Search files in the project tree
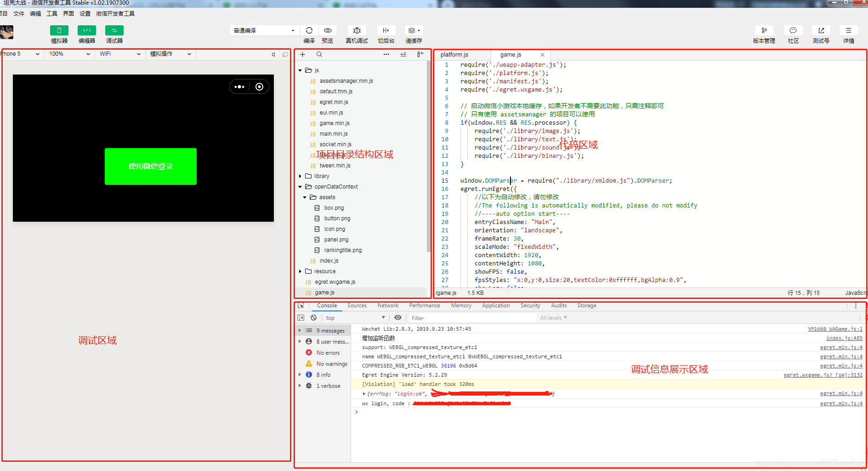This screenshot has width=868, height=471. point(319,54)
